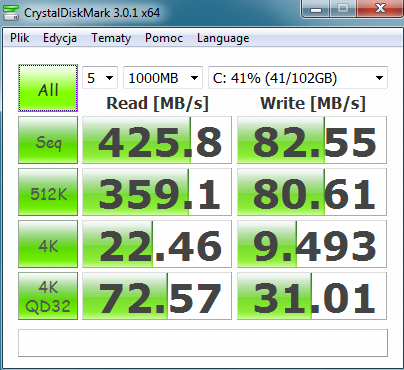Close the CrystalDiskMark window
404x370 pixels.
point(380,9)
